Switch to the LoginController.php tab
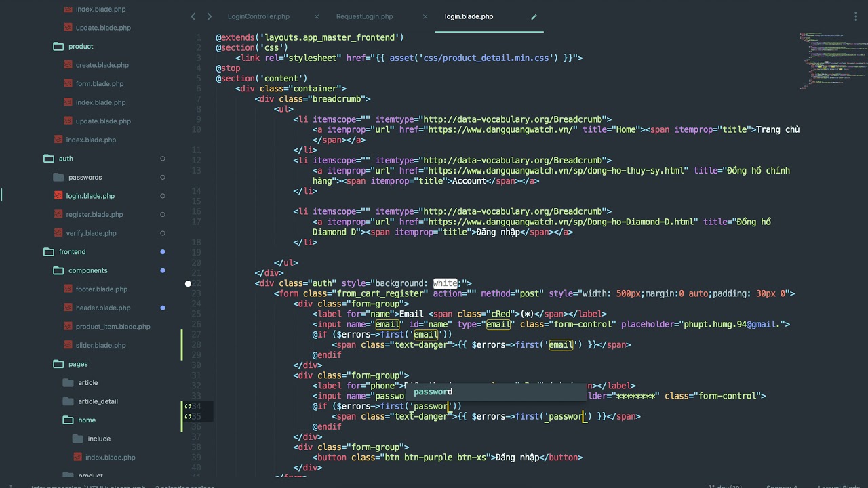Viewport: 868px width, 488px height. click(258, 16)
